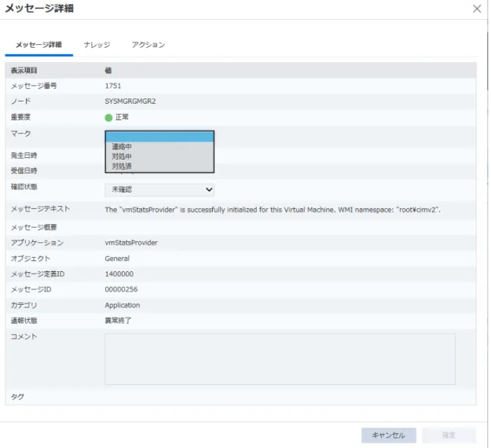The width and height of the screenshot is (491, 448).
Task: Select 通報状態 value 異常終了
Action: (118, 321)
